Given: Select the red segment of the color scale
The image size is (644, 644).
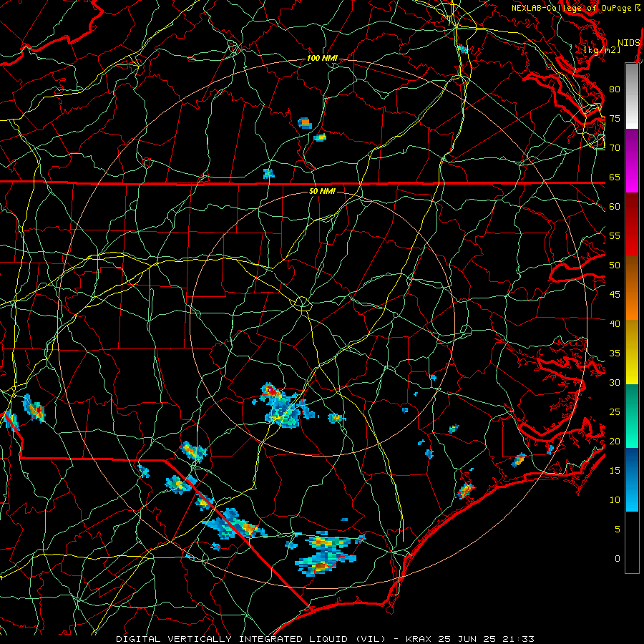Looking at the screenshot, I should [x=632, y=225].
